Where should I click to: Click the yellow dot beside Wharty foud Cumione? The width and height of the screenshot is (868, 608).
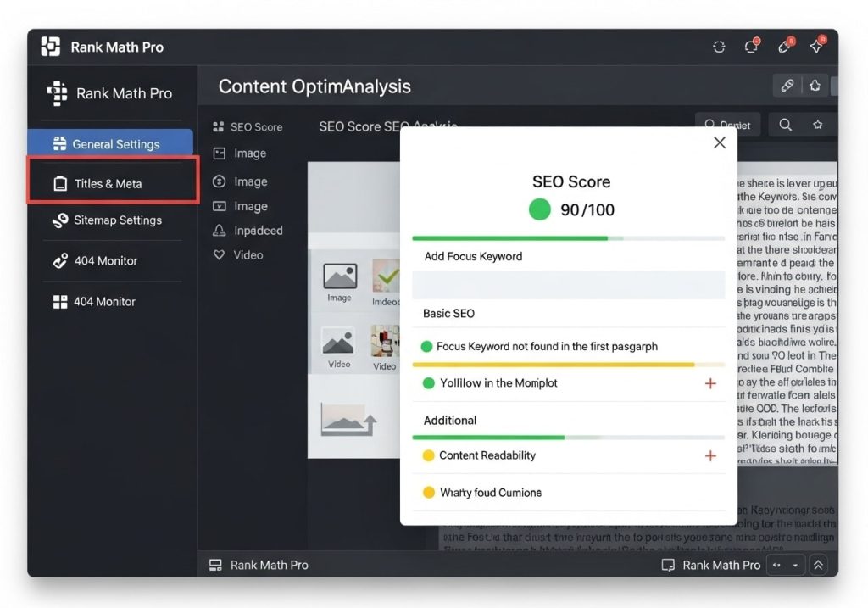point(428,493)
